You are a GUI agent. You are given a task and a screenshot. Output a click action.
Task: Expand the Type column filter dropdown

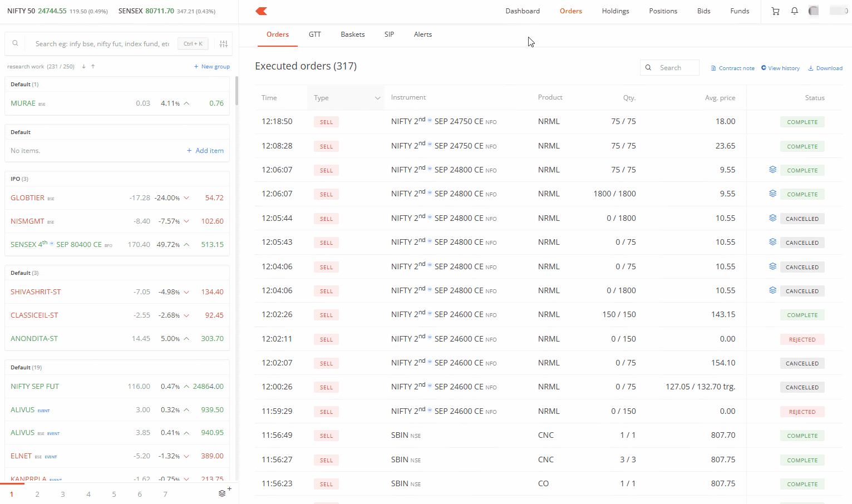pos(377,98)
